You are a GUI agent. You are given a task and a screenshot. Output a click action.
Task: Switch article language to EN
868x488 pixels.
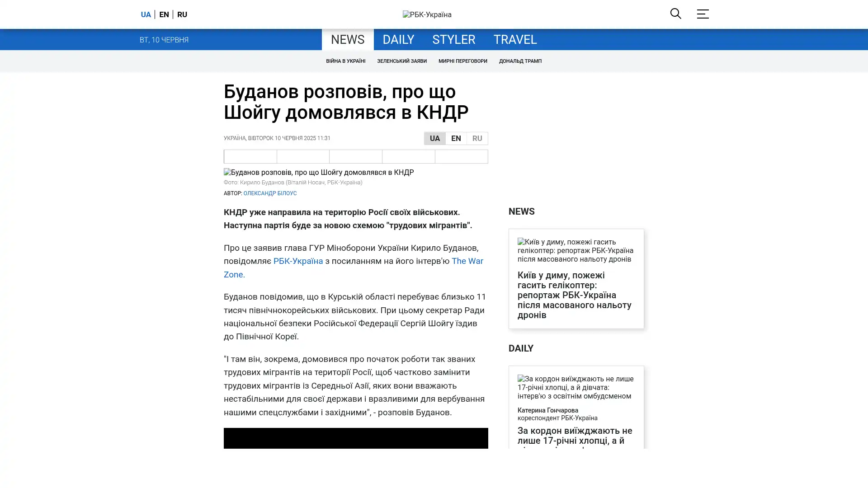[456, 138]
